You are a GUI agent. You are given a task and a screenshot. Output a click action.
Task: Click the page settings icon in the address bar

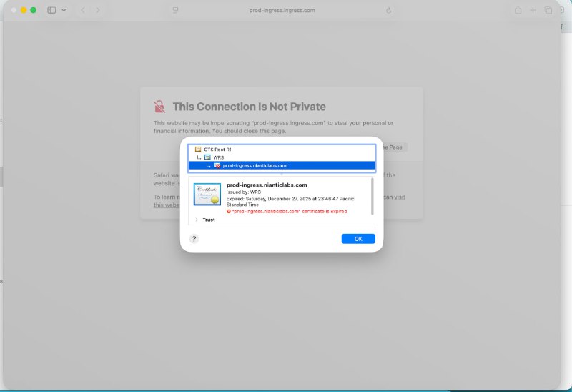(175, 10)
